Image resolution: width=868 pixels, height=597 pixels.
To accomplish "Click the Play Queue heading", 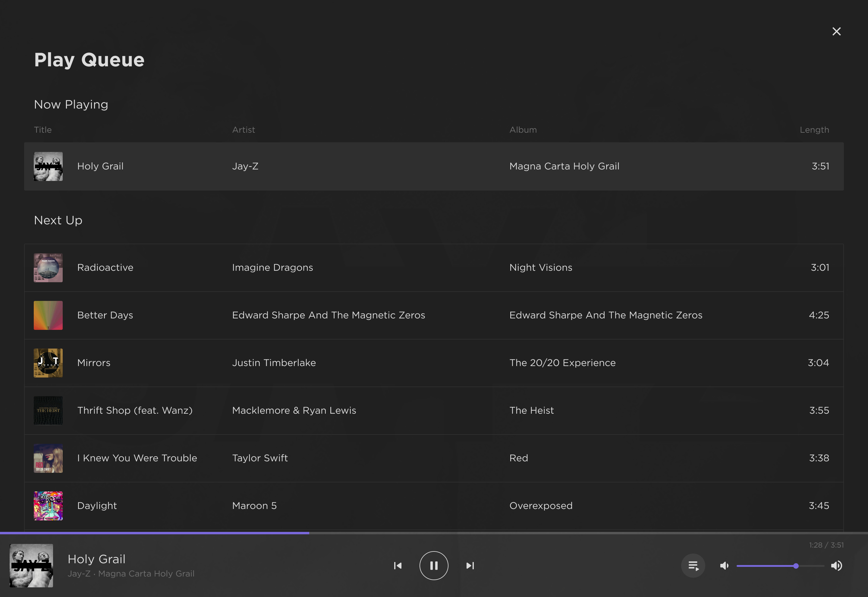I will 89,60.
